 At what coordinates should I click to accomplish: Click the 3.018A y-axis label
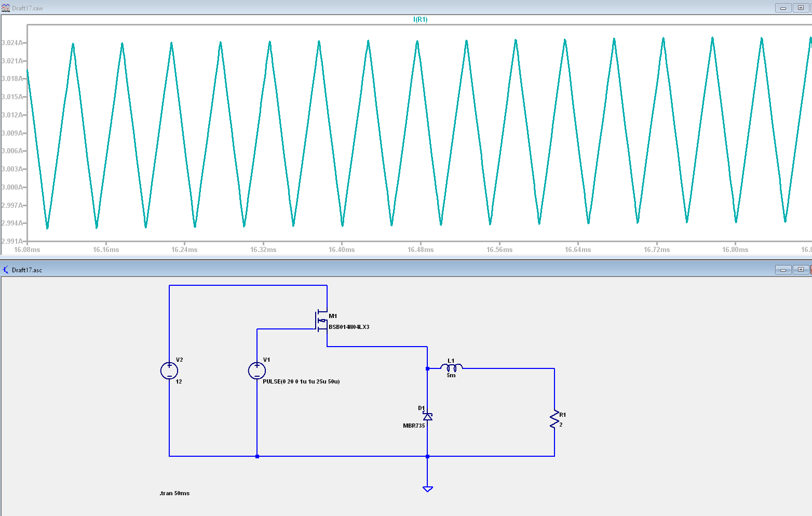click(12, 78)
